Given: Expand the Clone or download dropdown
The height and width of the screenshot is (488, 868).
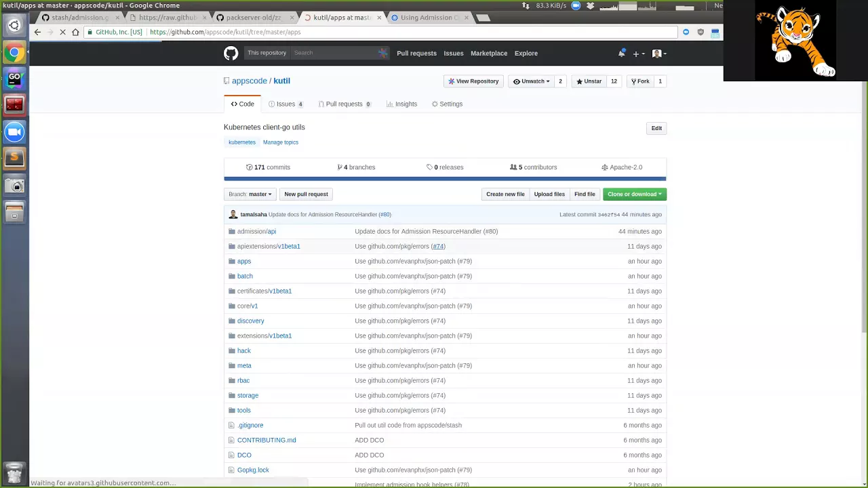Looking at the screenshot, I should [635, 194].
